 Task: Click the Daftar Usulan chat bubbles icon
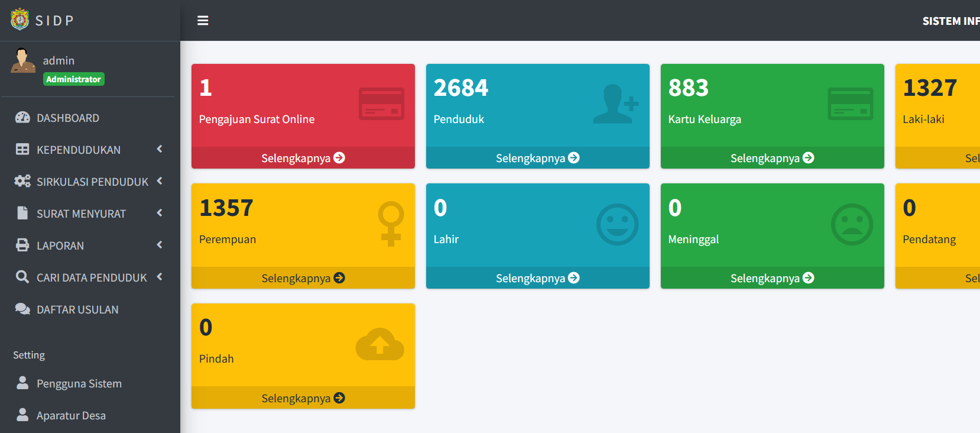[22, 309]
